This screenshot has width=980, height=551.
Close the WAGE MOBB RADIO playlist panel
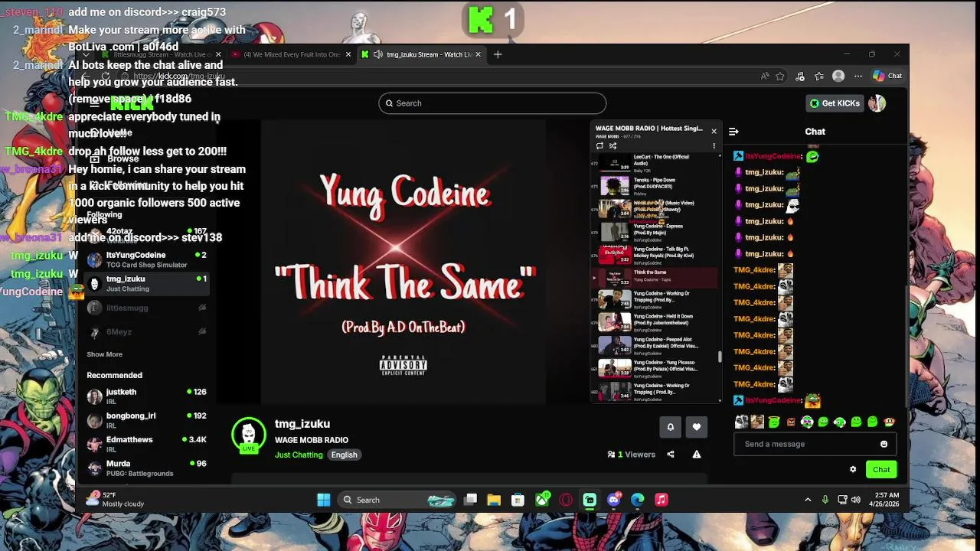point(714,131)
